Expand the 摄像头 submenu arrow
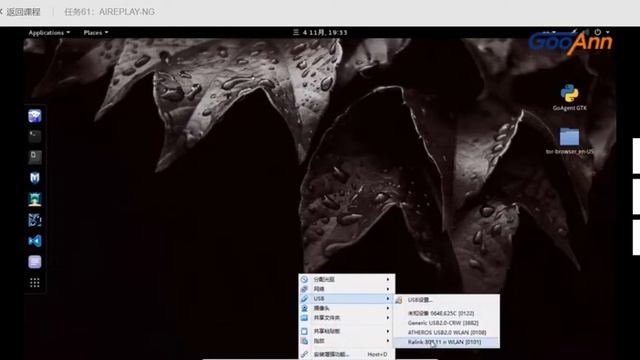Screen dimensions: 640x360 tap(388, 308)
